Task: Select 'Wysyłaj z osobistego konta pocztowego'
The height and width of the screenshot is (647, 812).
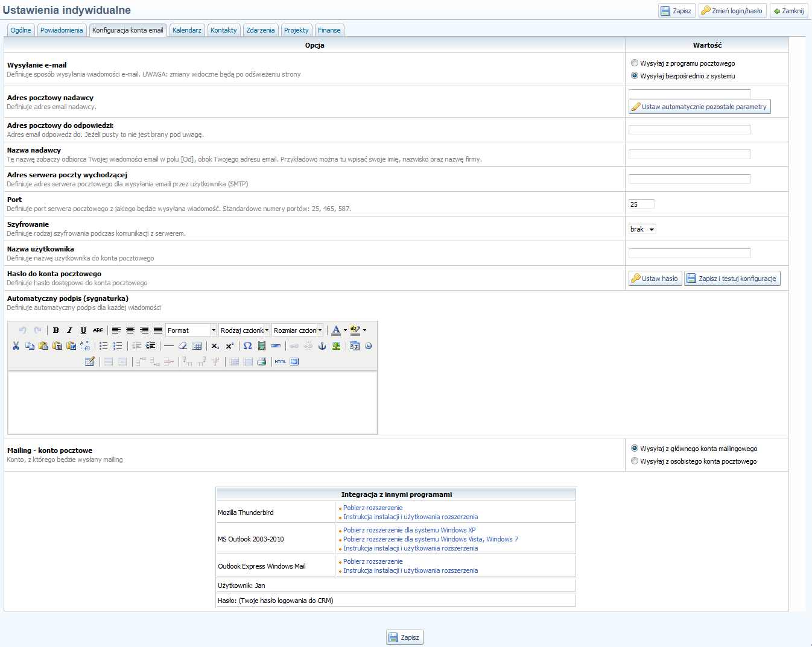Action: point(635,461)
